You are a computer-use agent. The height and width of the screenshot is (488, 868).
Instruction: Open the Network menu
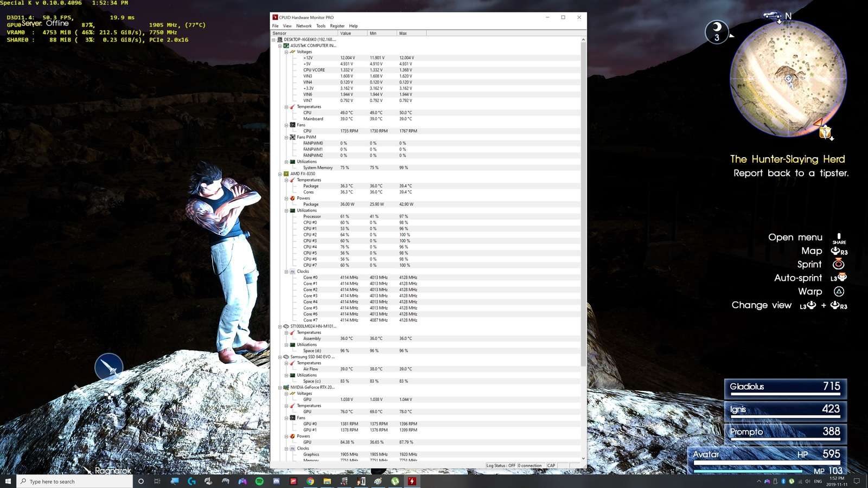(x=304, y=26)
